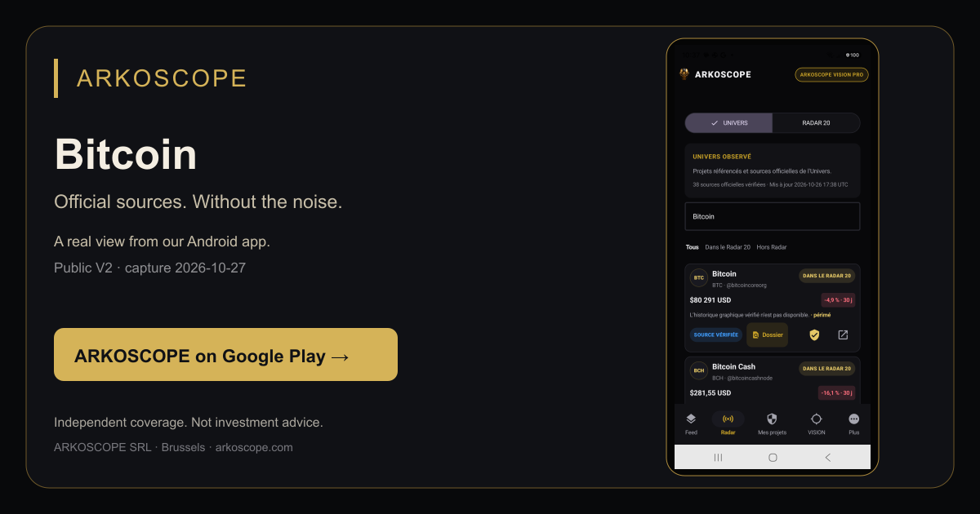Click the BCH Bitcoin Cash coin avatar
Viewport: 980px width, 514px height.
[699, 370]
